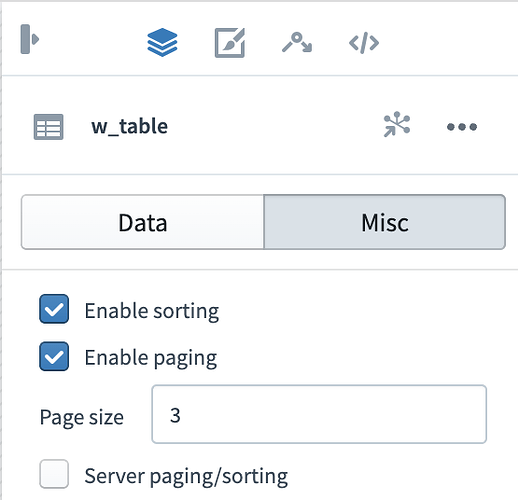The image size is (518, 500).
Task: Open the events arrow icon tab
Action: click(297, 42)
